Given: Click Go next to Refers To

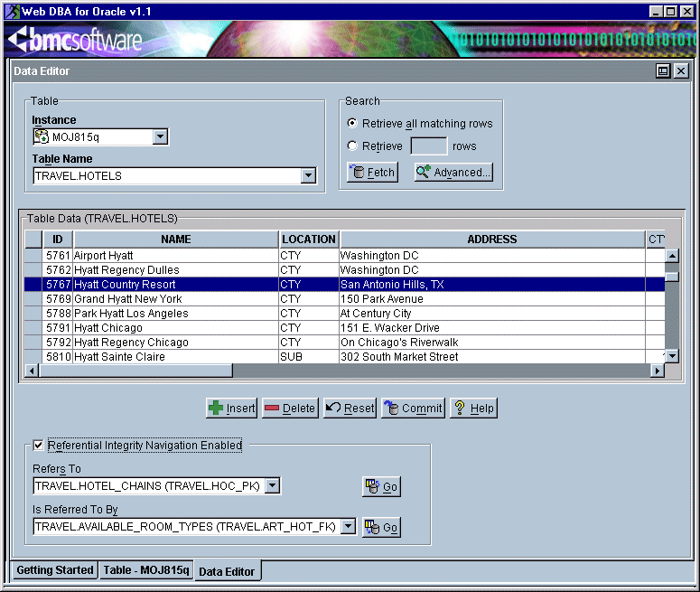Looking at the screenshot, I should tap(382, 486).
